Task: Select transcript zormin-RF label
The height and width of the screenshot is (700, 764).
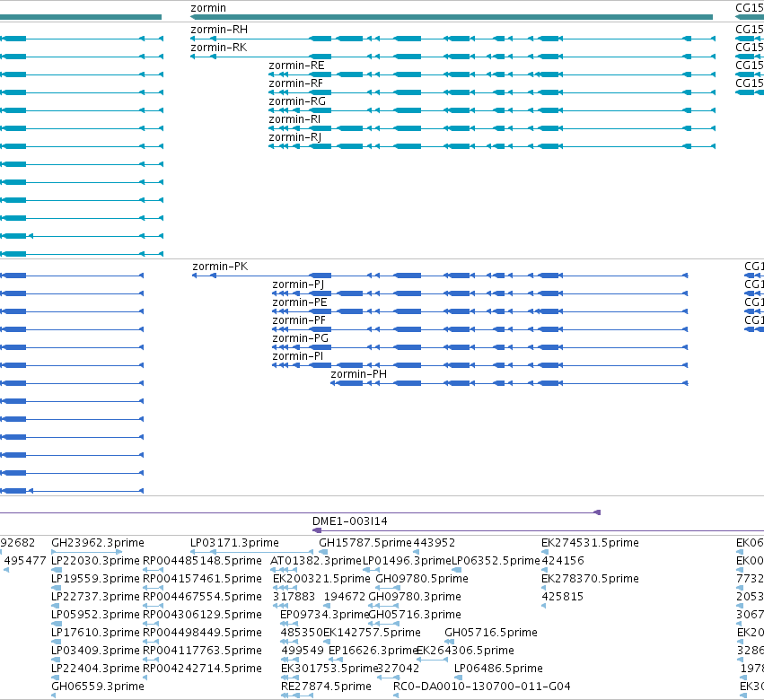Action: click(295, 83)
